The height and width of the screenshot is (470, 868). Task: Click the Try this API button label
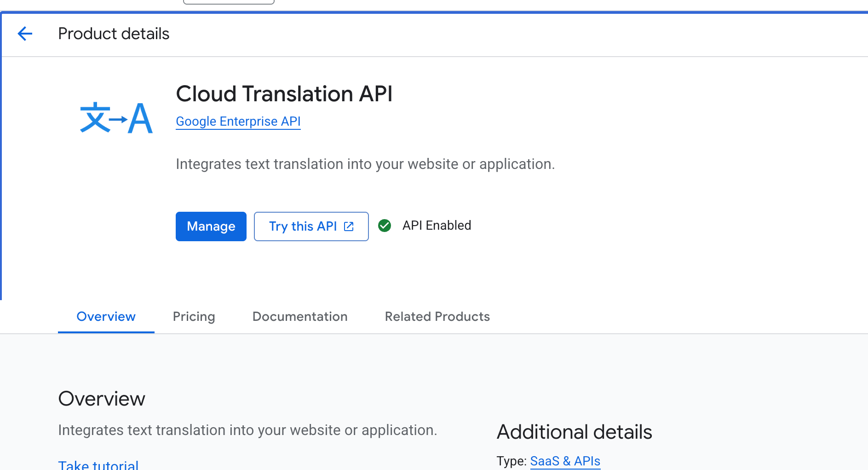point(303,226)
